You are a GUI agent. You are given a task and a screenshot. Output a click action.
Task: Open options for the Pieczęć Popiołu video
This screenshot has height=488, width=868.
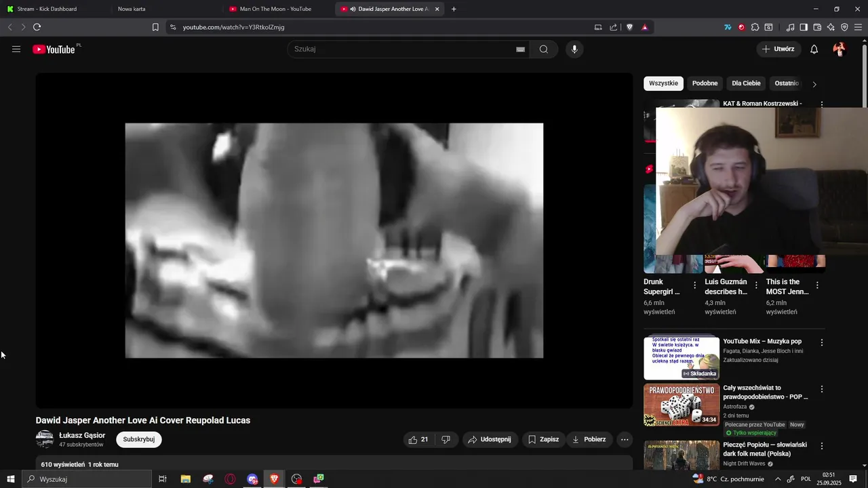coord(822,447)
